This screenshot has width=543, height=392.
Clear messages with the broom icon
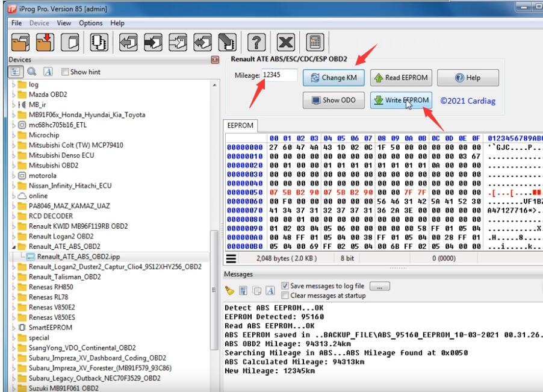tap(229, 290)
